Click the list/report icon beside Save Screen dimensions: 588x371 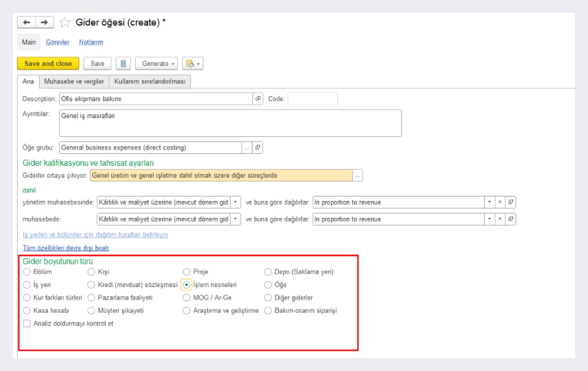123,64
